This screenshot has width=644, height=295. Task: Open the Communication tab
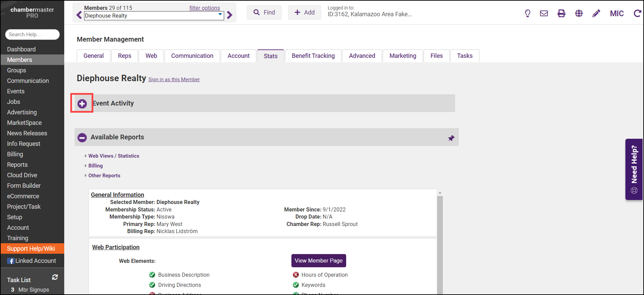(x=192, y=56)
